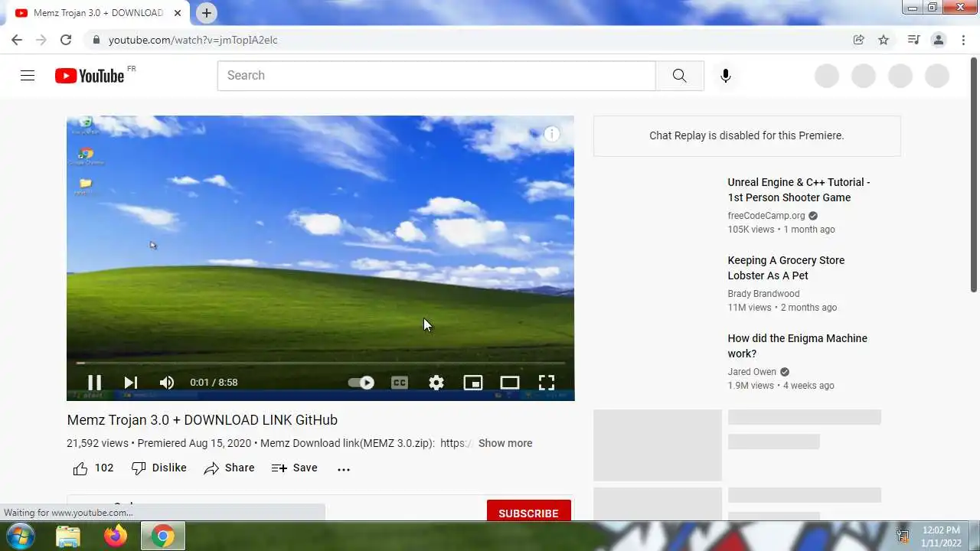Viewport: 980px width, 551px height.
Task: Open video player settings gear
Action: [436, 383]
